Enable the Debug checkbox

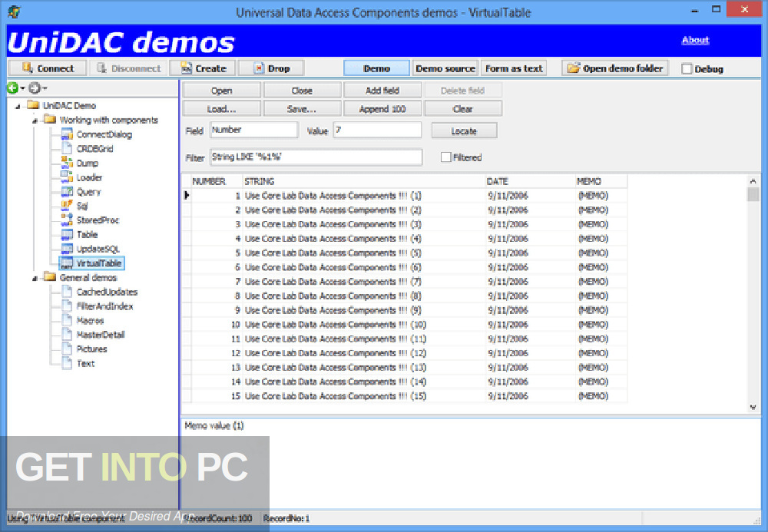687,69
